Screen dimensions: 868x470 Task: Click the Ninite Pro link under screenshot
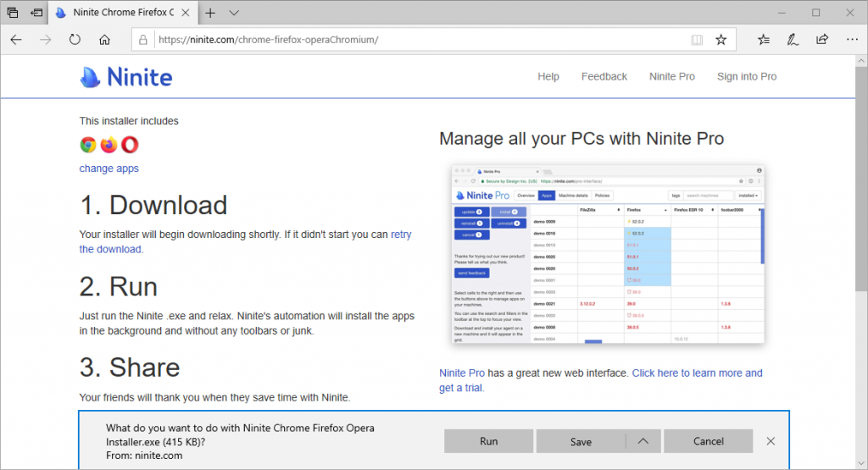tap(462, 373)
